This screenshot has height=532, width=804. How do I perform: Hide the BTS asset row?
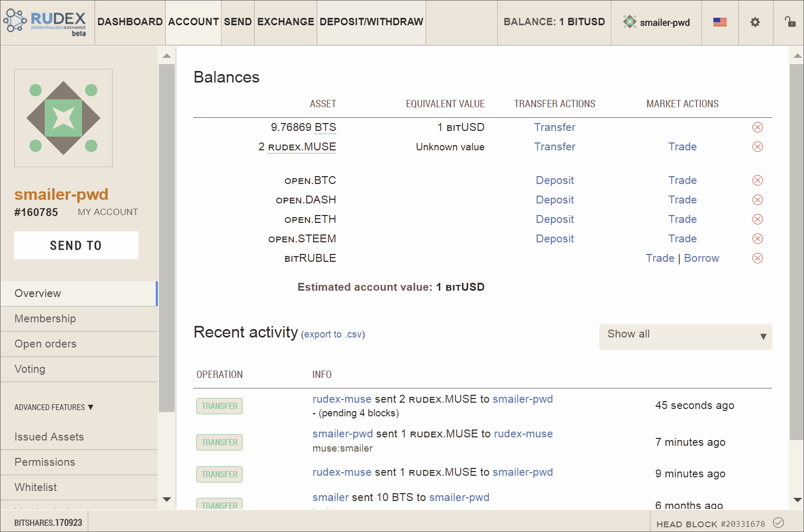coord(758,127)
